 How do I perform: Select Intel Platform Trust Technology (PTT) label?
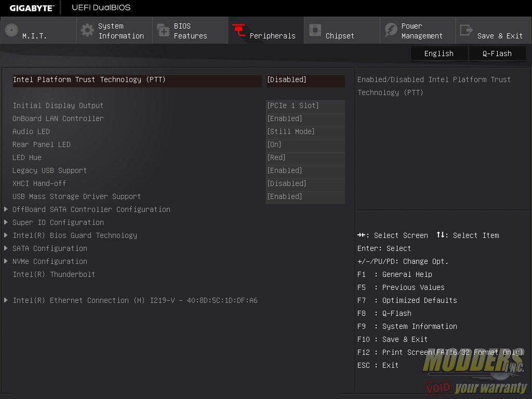(x=89, y=79)
